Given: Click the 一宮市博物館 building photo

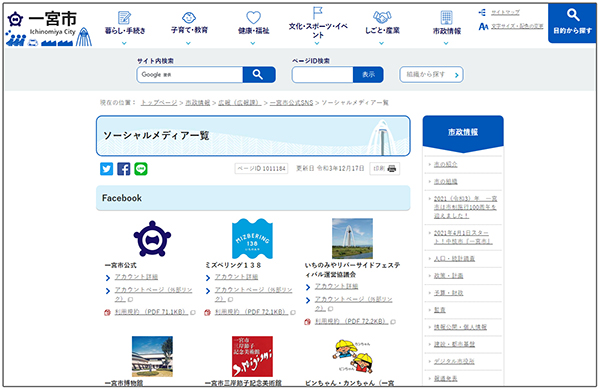Looking at the screenshot, I should [x=152, y=357].
